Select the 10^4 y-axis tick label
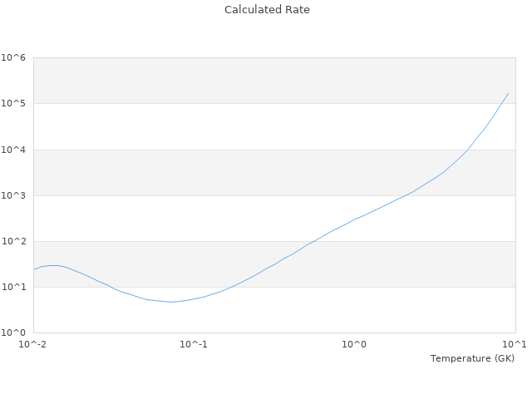Screen dimensions: 532x399 tap(13, 150)
